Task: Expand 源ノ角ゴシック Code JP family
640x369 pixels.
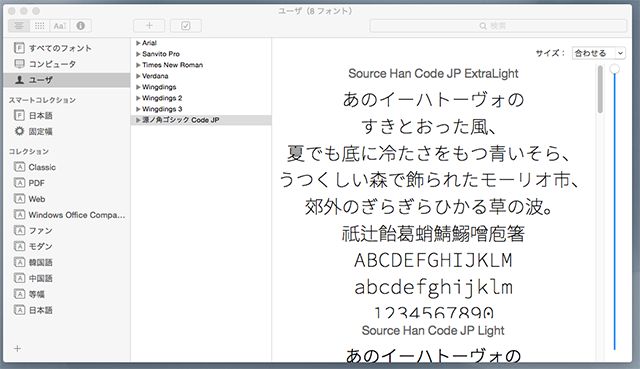Action: [x=138, y=120]
